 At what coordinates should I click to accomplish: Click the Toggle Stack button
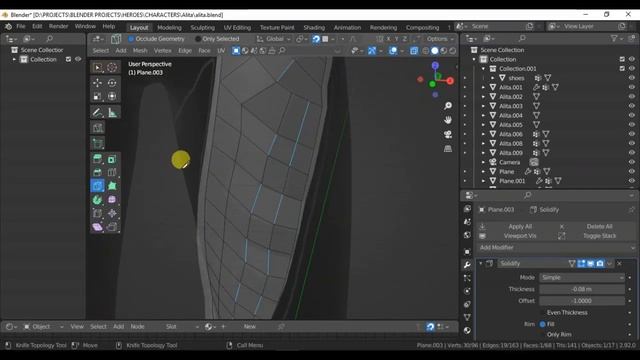(599, 236)
